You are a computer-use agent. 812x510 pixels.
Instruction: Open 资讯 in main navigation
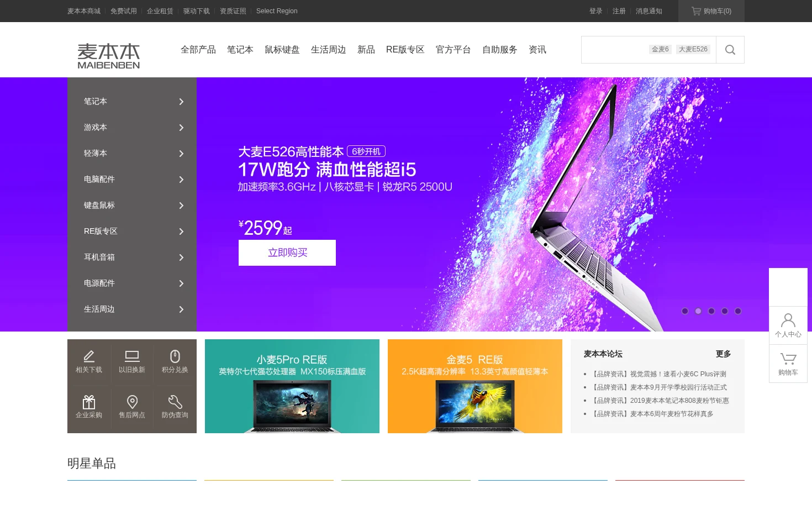click(537, 50)
